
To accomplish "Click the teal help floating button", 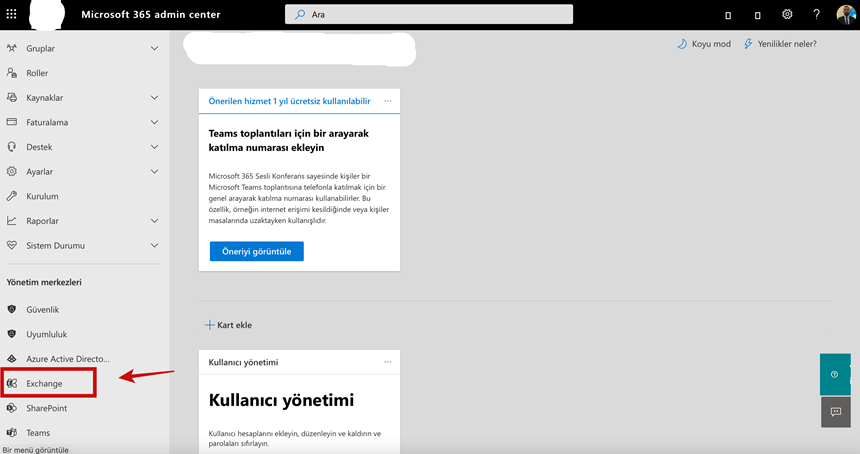I will pyautogui.click(x=835, y=374).
